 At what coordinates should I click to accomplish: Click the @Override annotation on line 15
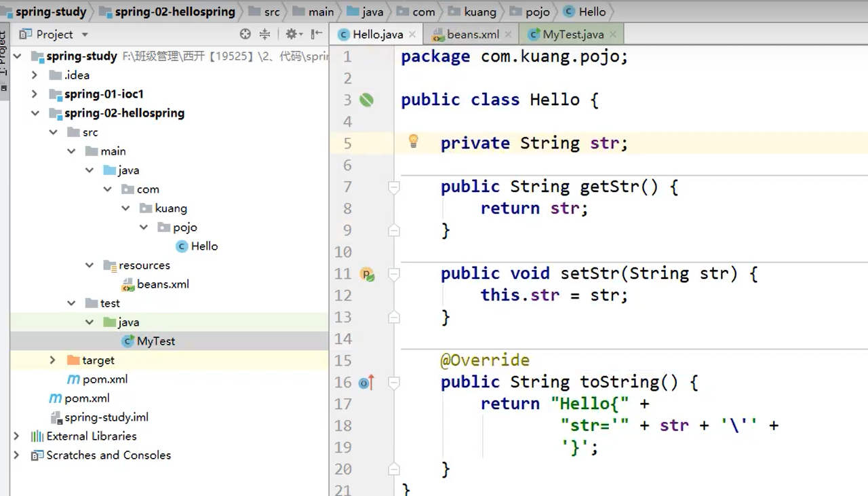click(485, 360)
